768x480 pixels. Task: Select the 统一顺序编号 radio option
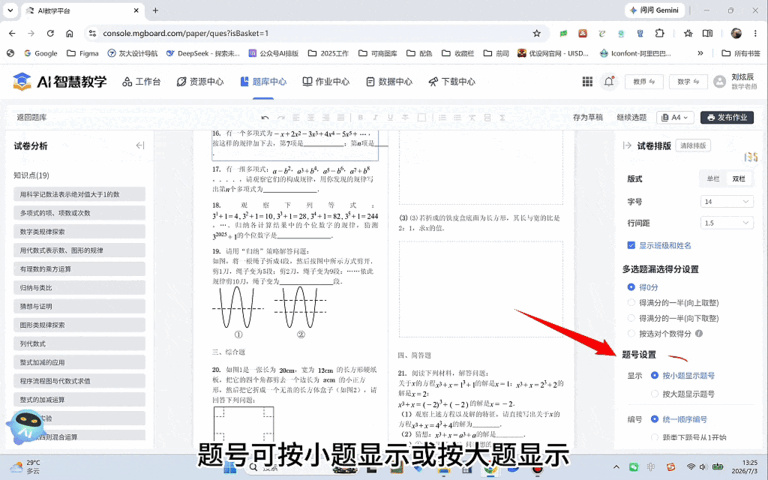click(x=654, y=419)
